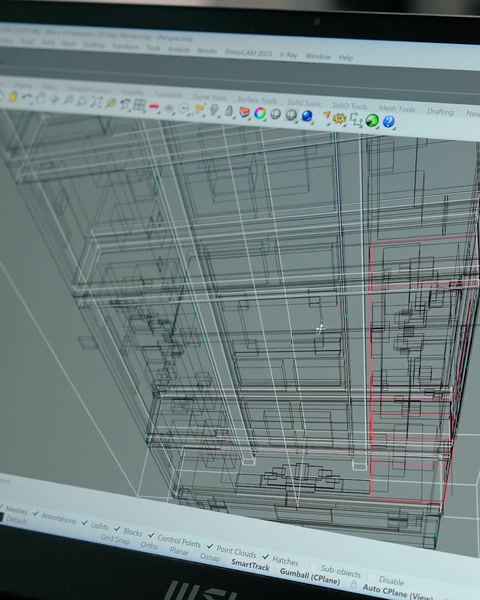Switch to the Curve Tools tab

tap(210, 97)
